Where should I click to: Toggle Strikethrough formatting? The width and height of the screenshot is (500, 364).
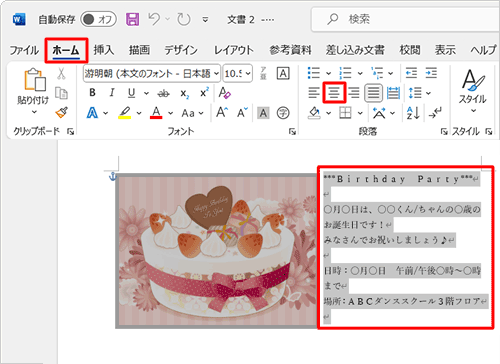(163, 94)
